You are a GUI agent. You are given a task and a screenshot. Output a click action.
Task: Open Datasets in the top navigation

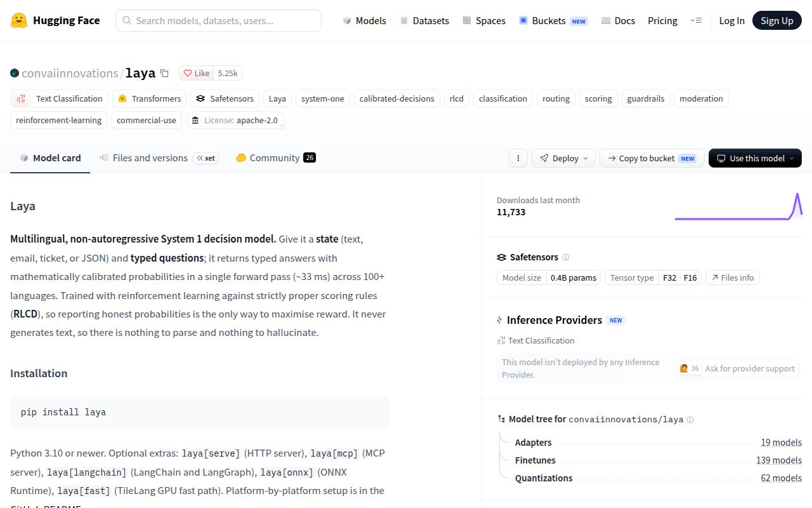point(424,20)
